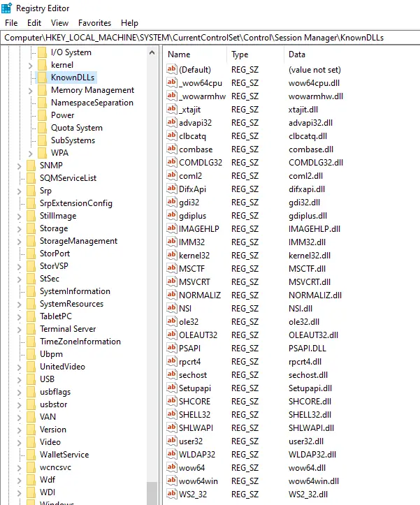The image size is (420, 505).
Task: Select the COMDLG32 value name
Action: pos(201,163)
